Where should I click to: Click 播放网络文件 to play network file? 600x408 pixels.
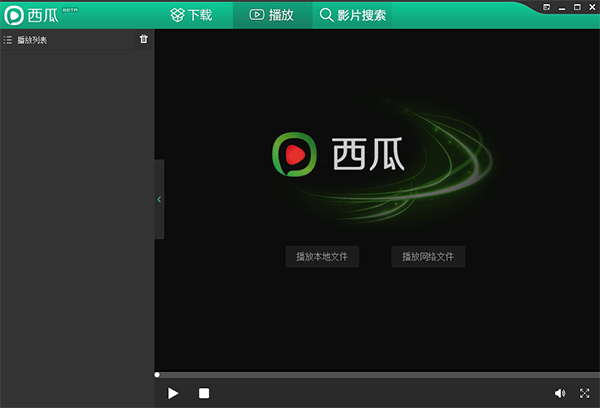(x=428, y=256)
